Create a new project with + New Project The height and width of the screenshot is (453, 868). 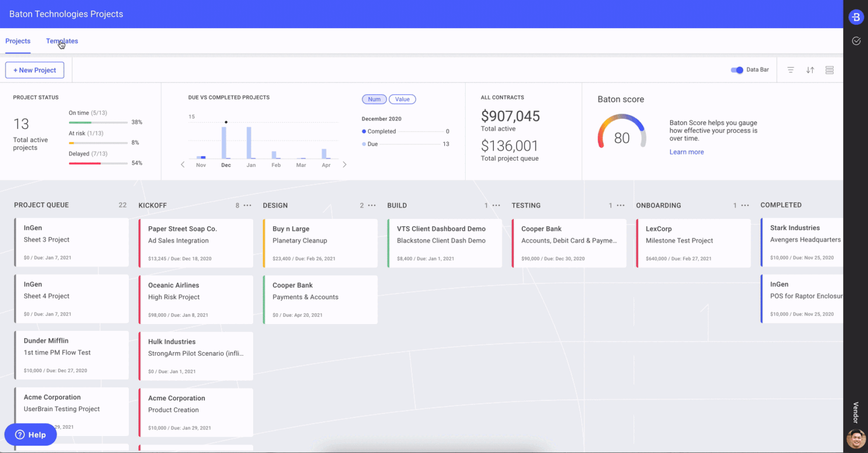pyautogui.click(x=34, y=70)
